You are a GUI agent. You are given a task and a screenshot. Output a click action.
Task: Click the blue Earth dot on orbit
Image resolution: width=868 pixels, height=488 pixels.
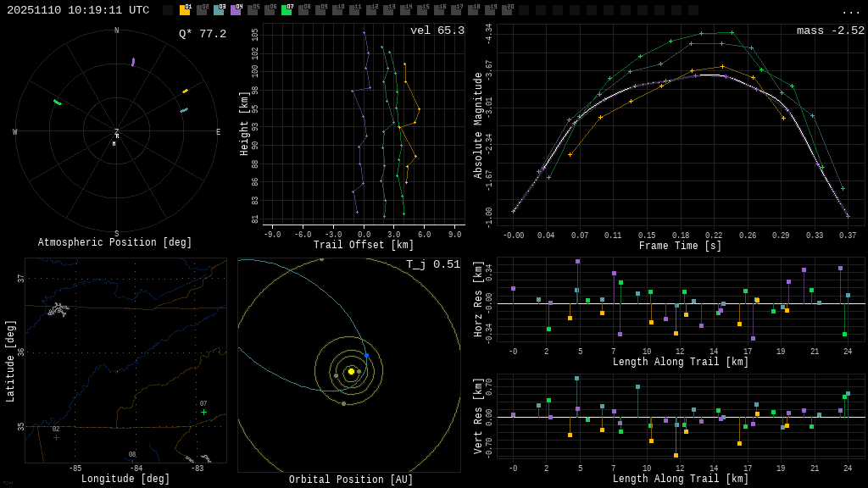tap(366, 355)
